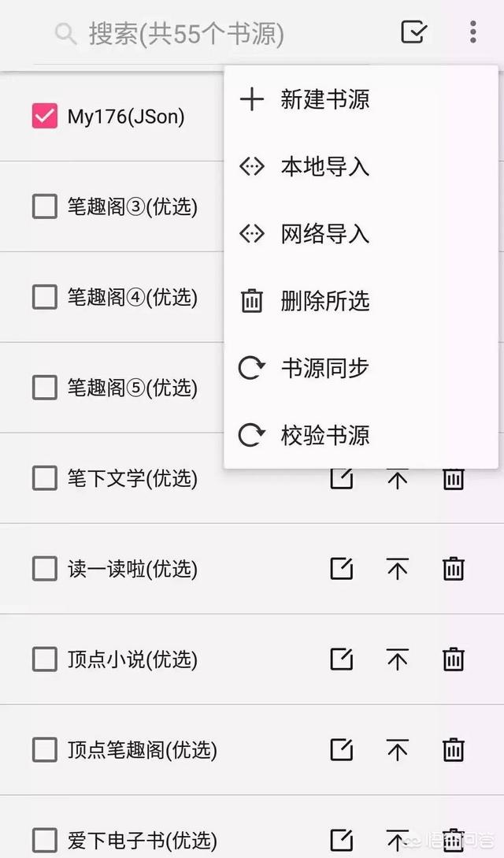Click the search magnifier icon
The width and height of the screenshot is (504, 858).
coord(65,34)
